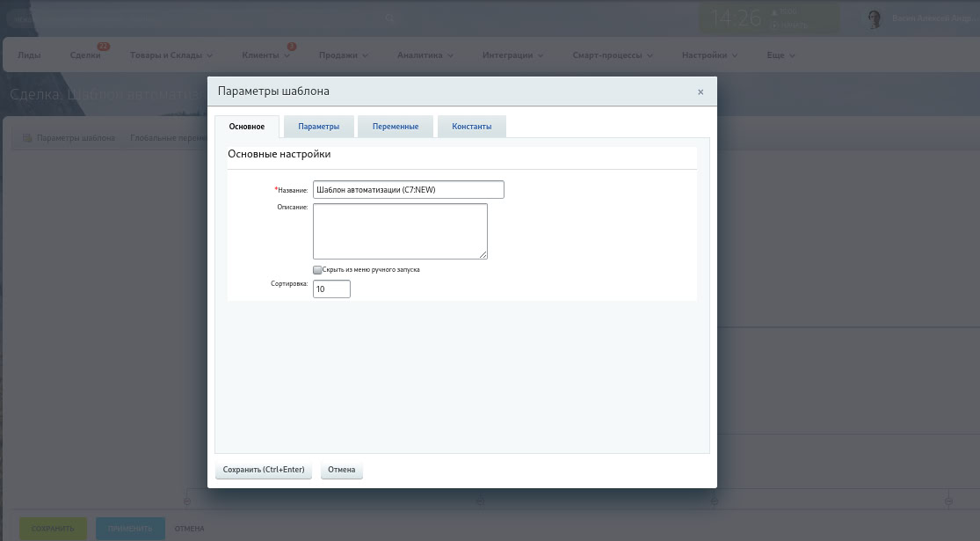Open the user avatar picture in header

pos(875,18)
